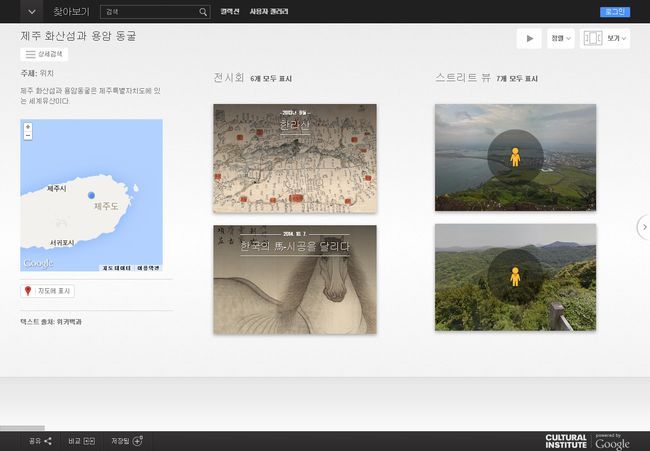Start the slideshow play button
This screenshot has height=451, width=650.
click(x=528, y=38)
